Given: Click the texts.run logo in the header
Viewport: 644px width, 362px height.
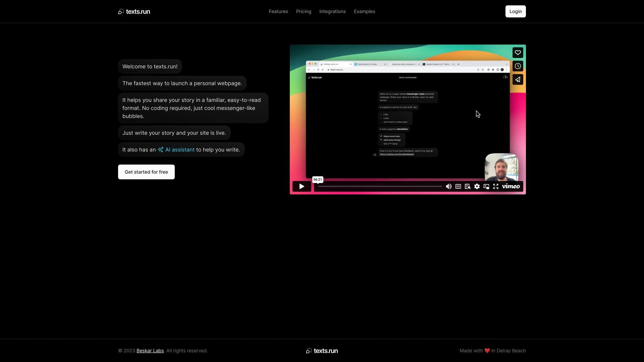Looking at the screenshot, I should (134, 11).
